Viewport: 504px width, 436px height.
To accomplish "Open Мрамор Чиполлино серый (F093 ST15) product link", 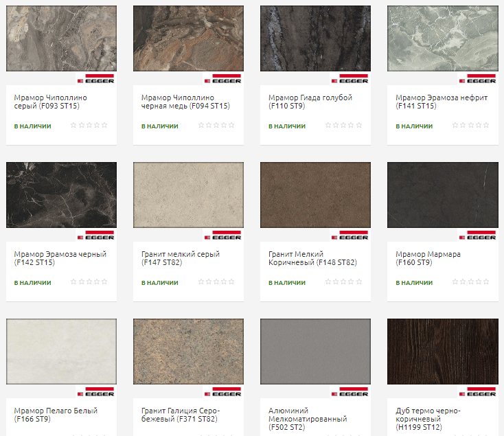I will coord(50,102).
